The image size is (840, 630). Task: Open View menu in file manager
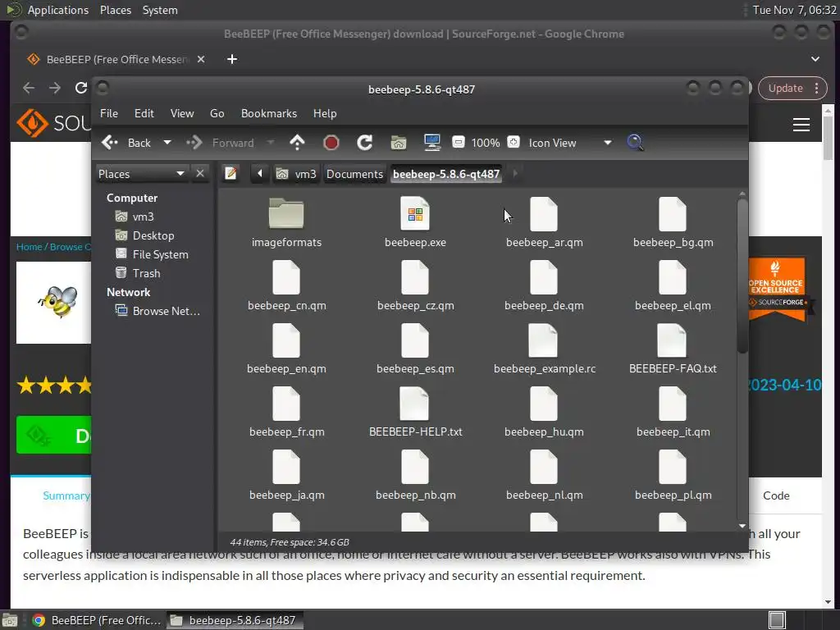click(182, 113)
